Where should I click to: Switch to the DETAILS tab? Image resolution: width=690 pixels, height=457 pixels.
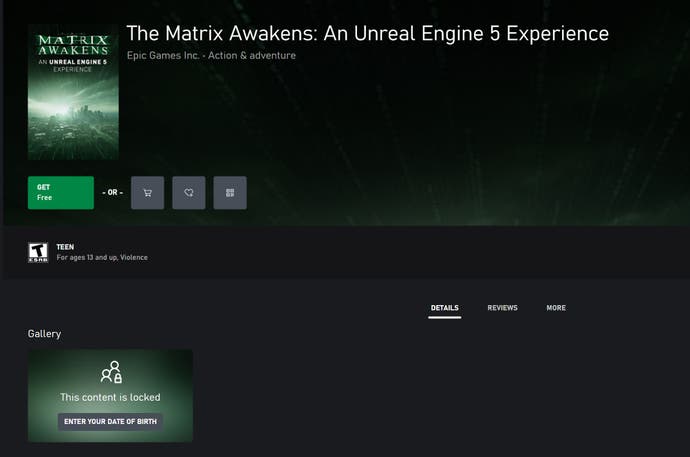pyautogui.click(x=444, y=308)
